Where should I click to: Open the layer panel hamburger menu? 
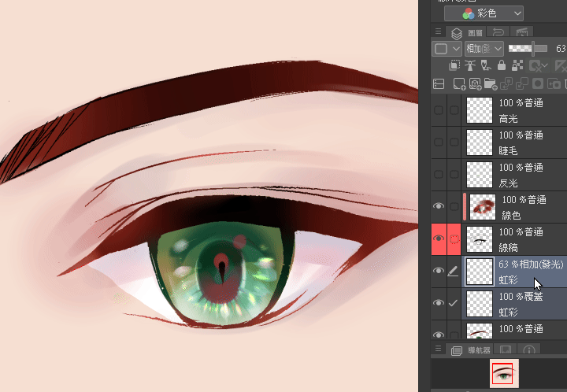pyautogui.click(x=438, y=31)
